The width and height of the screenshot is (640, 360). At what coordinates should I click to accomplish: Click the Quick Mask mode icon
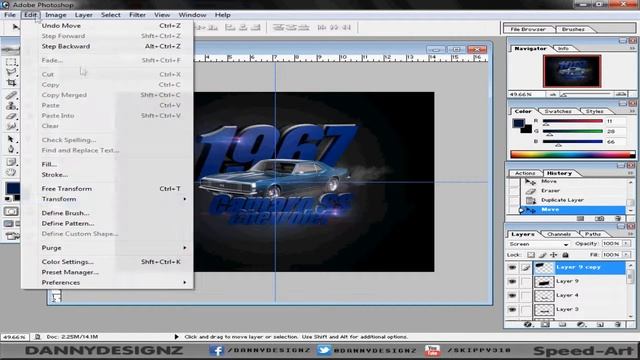[x=11, y=211]
